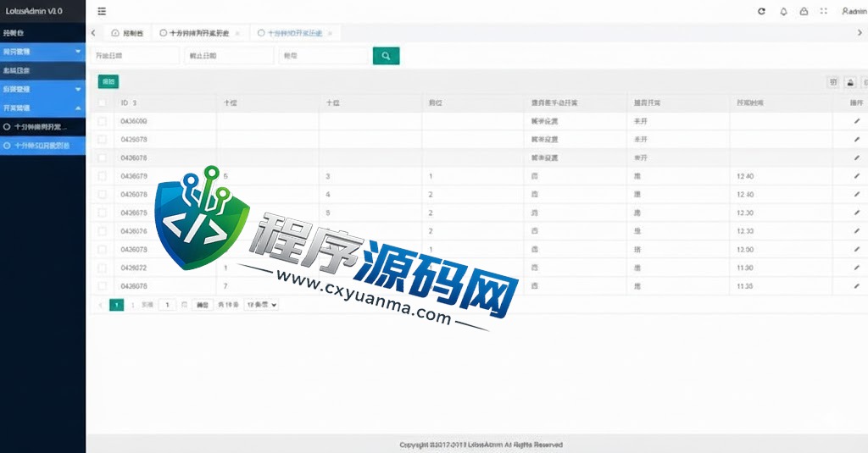The height and width of the screenshot is (453, 868).
Task: Click the jump-to-page number input
Action: click(x=167, y=305)
